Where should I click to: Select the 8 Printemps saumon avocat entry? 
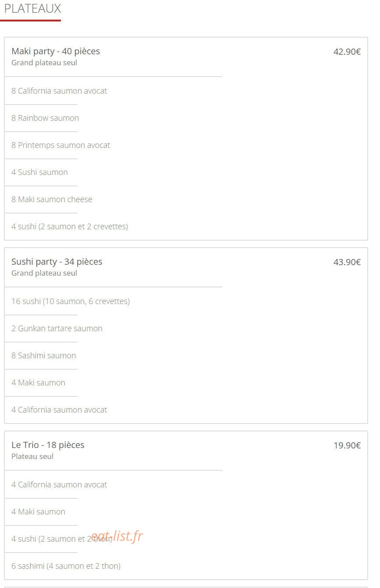pyautogui.click(x=61, y=145)
